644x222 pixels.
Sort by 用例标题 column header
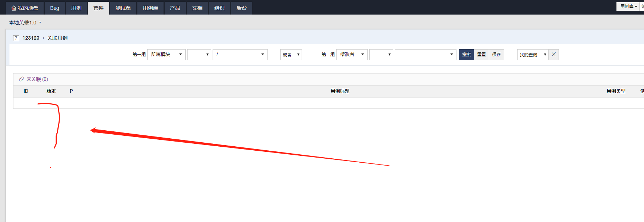(340, 91)
